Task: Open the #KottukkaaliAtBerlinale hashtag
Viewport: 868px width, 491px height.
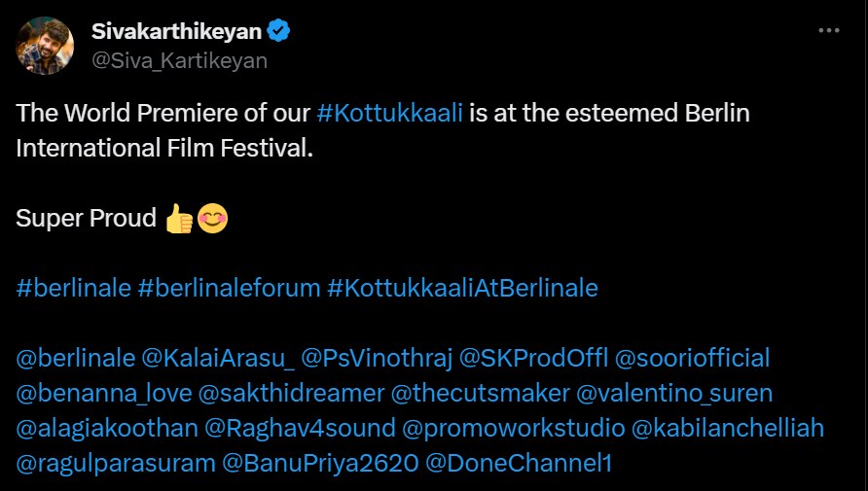Action: point(462,288)
